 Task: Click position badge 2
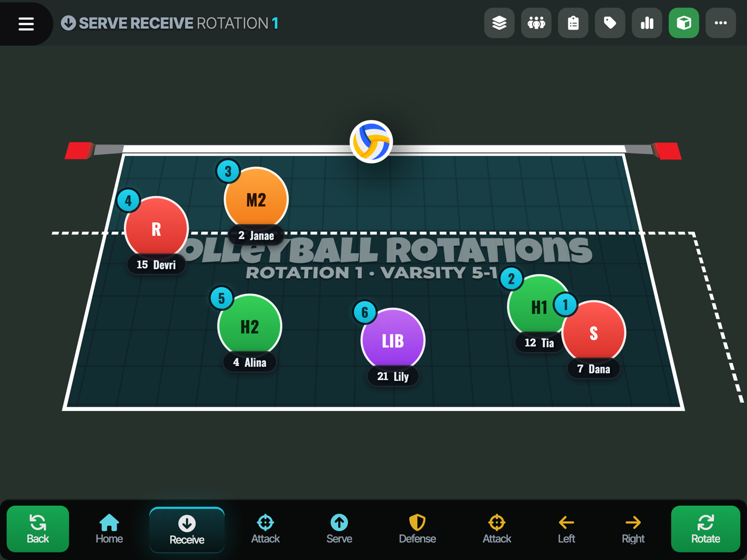click(x=511, y=278)
